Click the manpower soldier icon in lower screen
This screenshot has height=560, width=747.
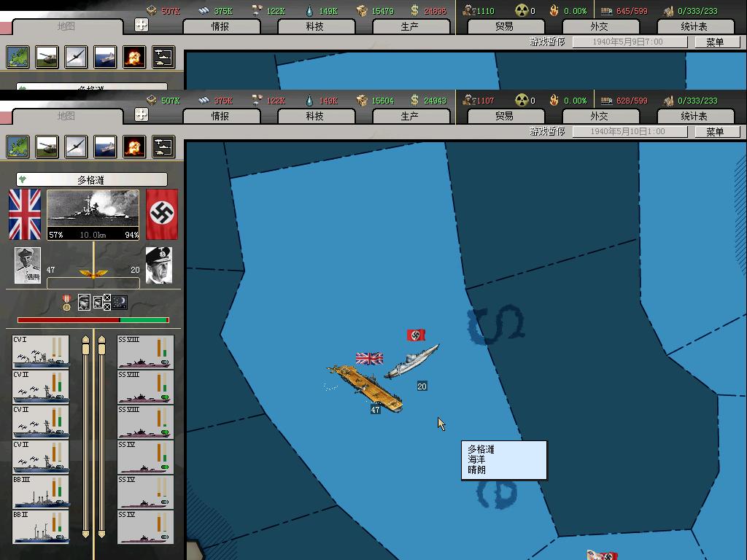click(469, 101)
